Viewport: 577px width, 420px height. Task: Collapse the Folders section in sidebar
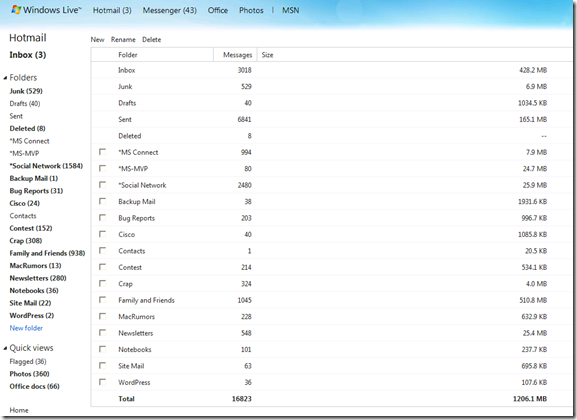point(5,78)
